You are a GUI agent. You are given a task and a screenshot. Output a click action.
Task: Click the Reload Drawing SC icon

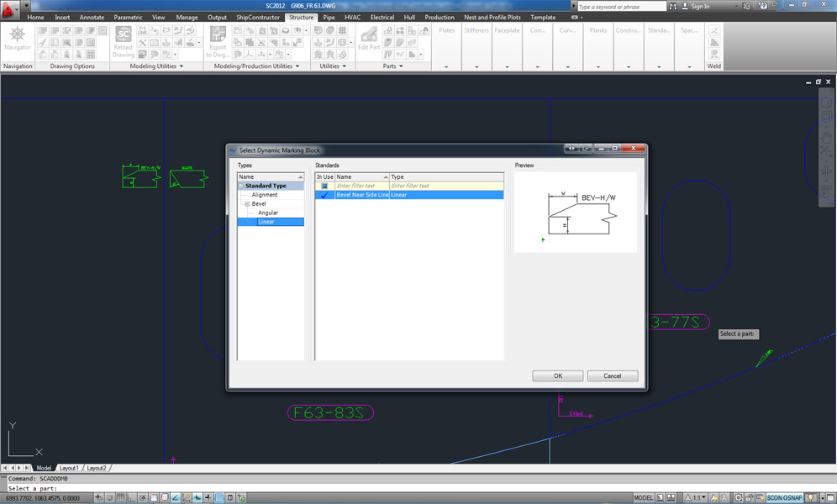click(x=124, y=34)
